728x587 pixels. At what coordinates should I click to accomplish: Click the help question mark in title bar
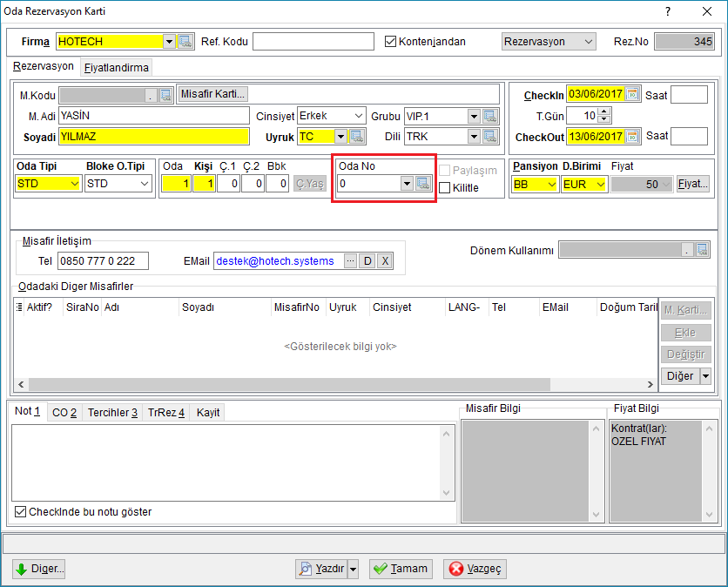(x=668, y=11)
